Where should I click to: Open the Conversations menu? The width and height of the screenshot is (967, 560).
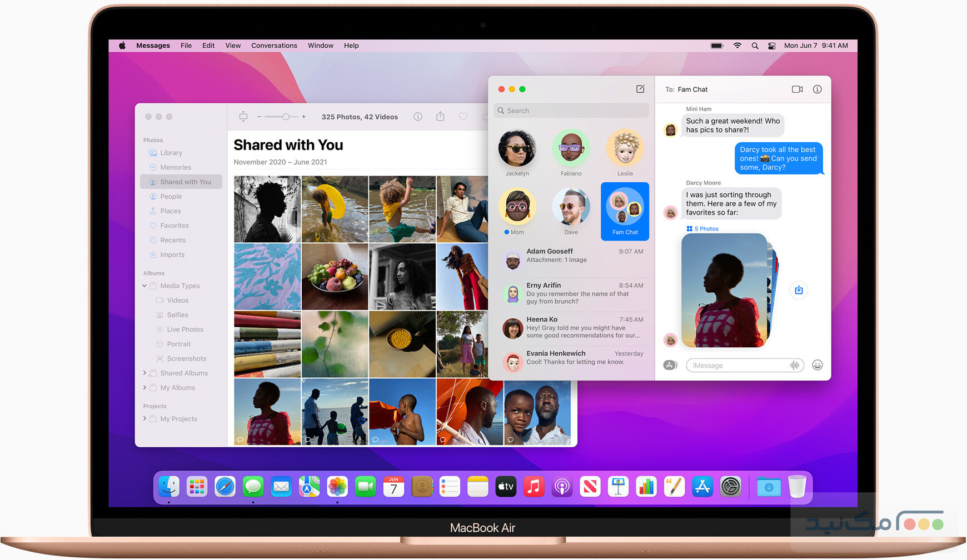click(273, 45)
